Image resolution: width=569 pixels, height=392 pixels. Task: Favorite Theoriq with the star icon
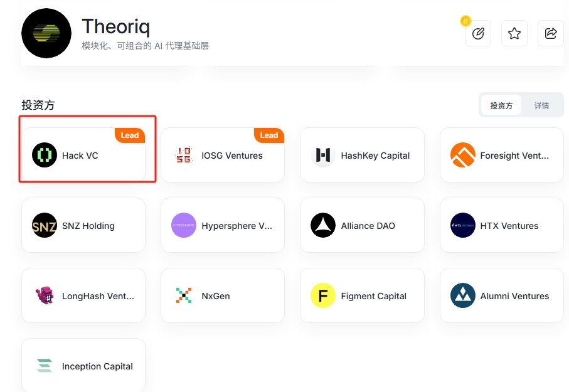click(514, 33)
